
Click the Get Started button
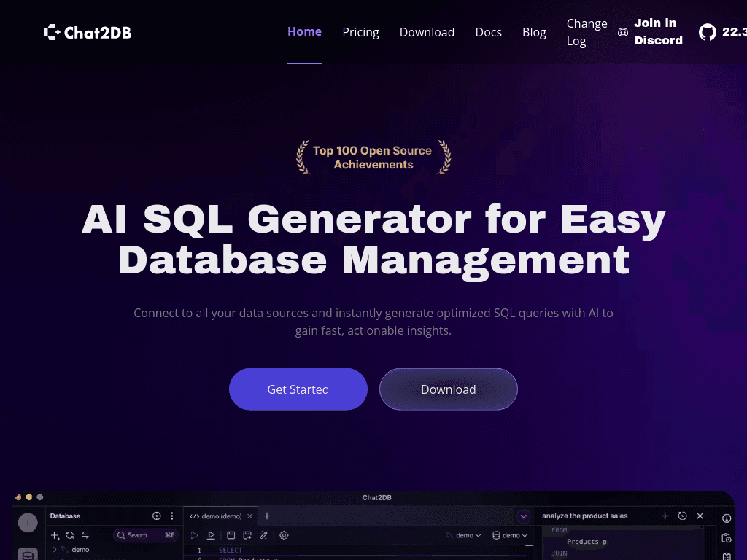click(298, 389)
